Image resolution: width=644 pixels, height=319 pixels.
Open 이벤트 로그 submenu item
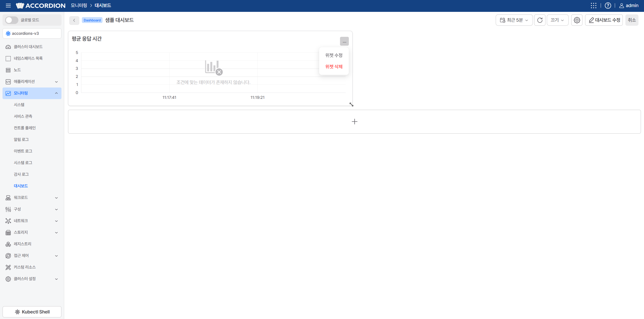click(23, 151)
